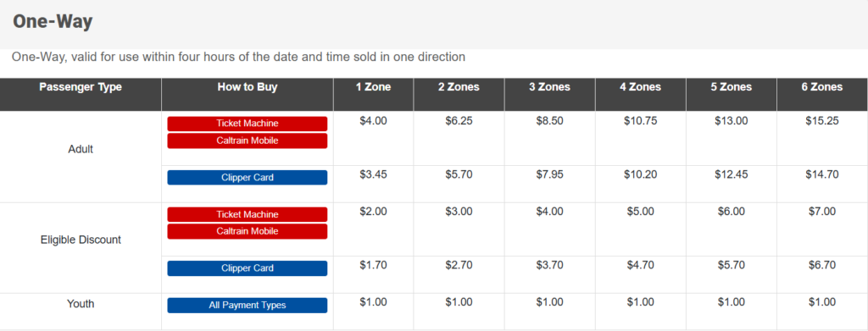Viewport: 868px width, 331px height.
Task: Click the Adult Ticket Machine button
Action: [248, 124]
